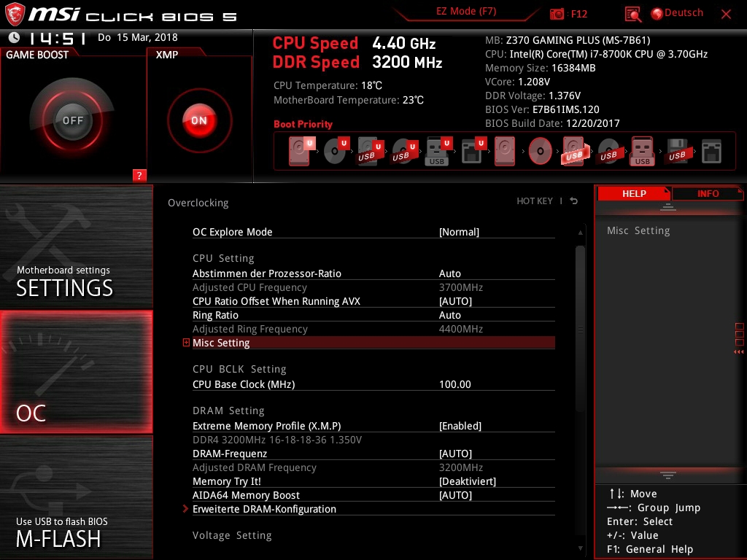Screen dimensions: 747x560
Task: Switch to the INFO tab
Action: 708,193
